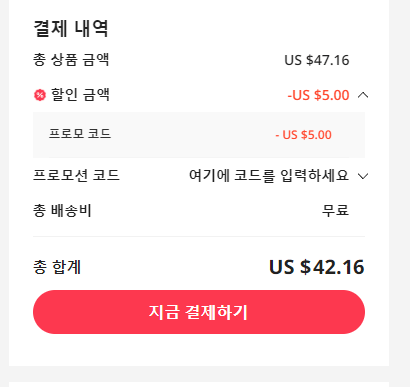Click the US $47.16 subtotal amount
The height and width of the screenshot is (387, 410).
click(317, 60)
